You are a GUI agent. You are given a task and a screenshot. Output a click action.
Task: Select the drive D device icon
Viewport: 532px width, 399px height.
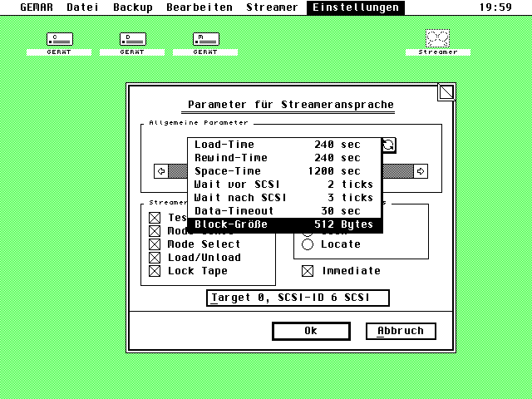tap(132, 40)
